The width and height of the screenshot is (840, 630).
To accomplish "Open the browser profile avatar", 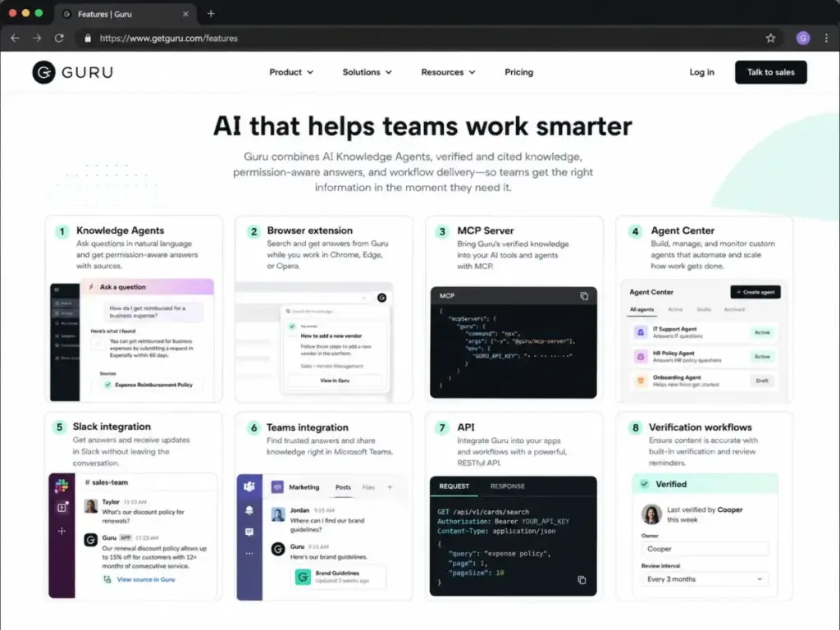I will 802,38.
